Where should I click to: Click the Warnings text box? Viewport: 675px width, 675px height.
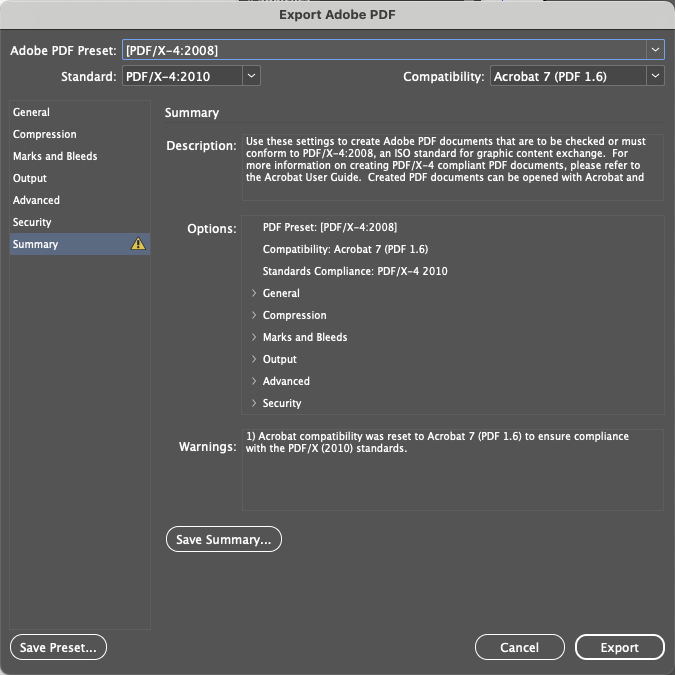click(453, 470)
